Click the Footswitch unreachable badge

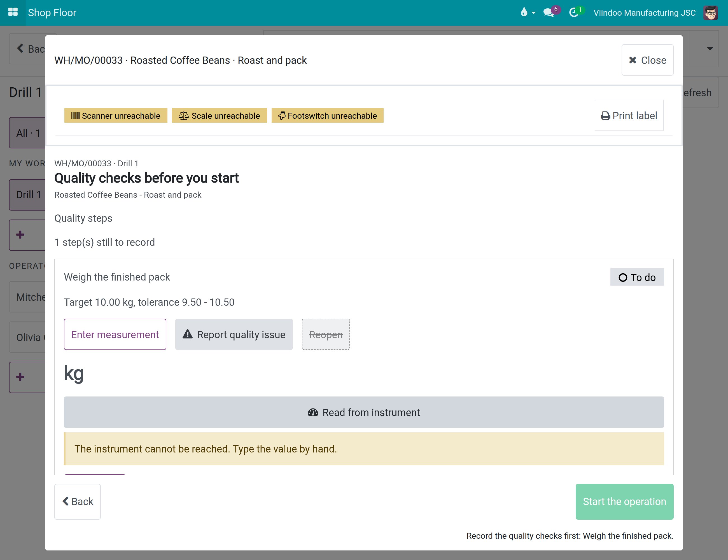point(327,115)
